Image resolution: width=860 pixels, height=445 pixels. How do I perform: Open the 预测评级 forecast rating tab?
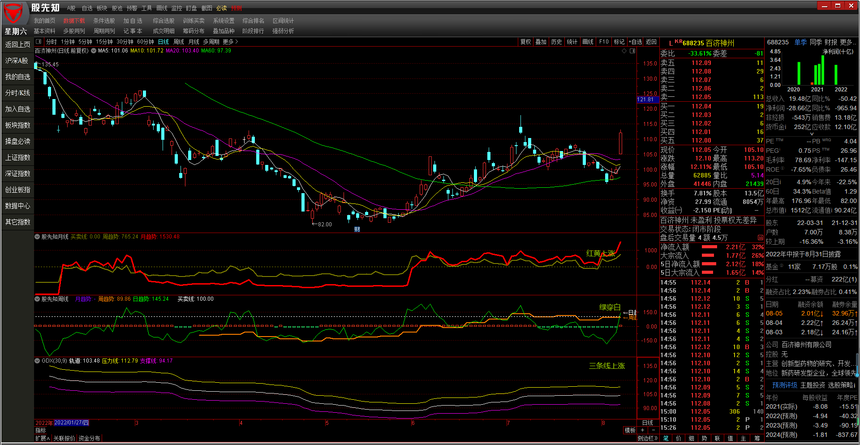[x=784, y=385]
